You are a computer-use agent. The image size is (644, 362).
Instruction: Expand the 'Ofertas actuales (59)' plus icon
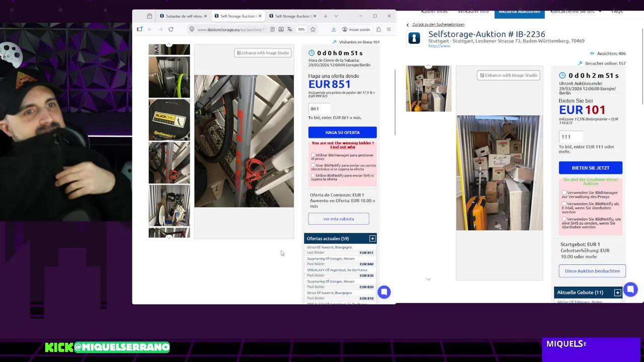coord(372,238)
